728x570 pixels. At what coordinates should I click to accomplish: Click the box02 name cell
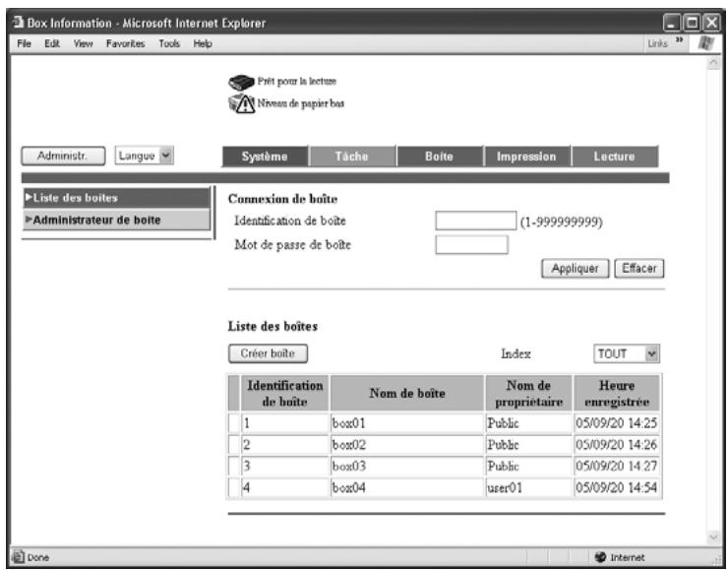click(x=407, y=445)
